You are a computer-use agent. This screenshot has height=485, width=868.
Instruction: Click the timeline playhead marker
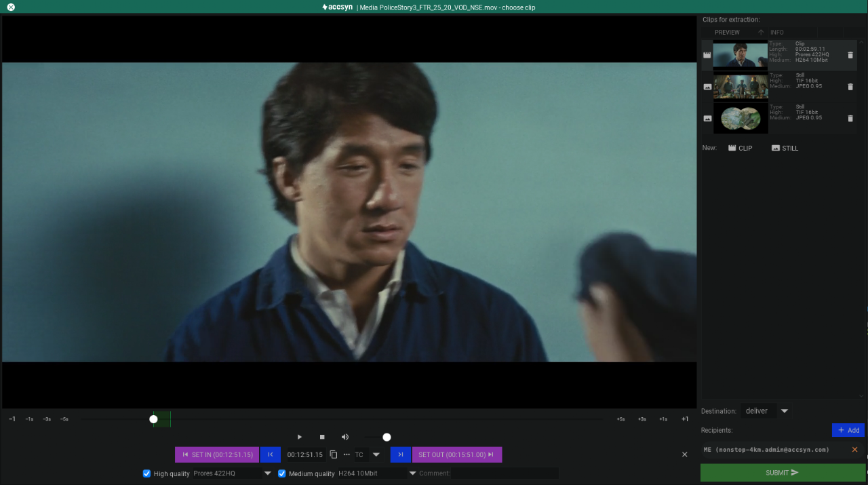pos(153,419)
